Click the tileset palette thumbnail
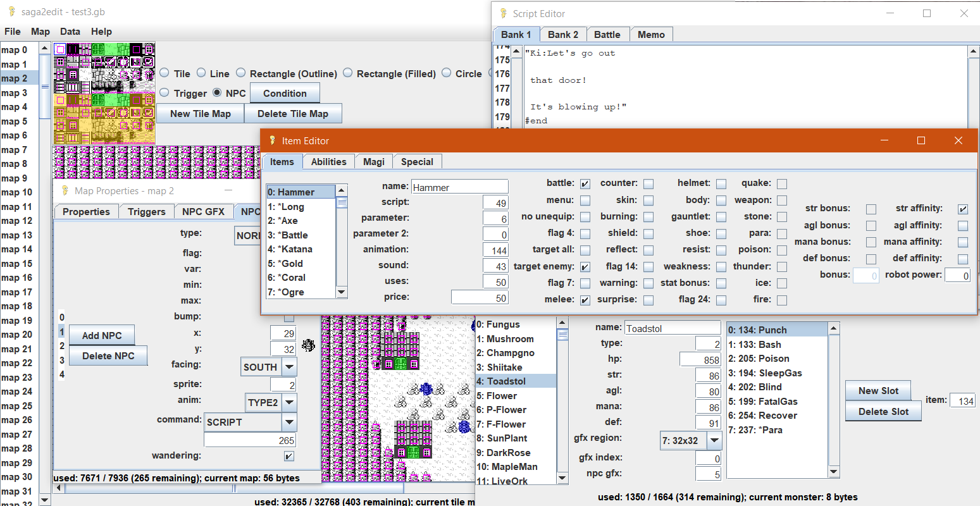The image size is (980, 506). (x=104, y=94)
